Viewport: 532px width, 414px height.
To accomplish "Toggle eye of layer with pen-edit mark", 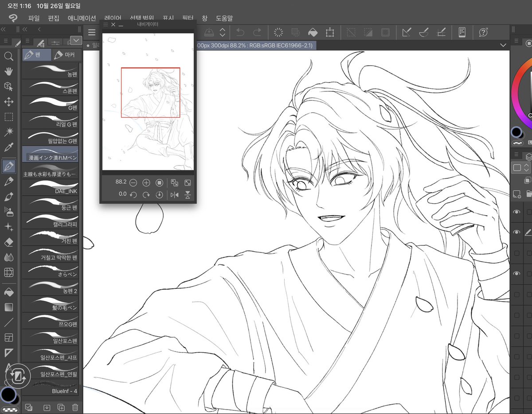I will (x=516, y=232).
